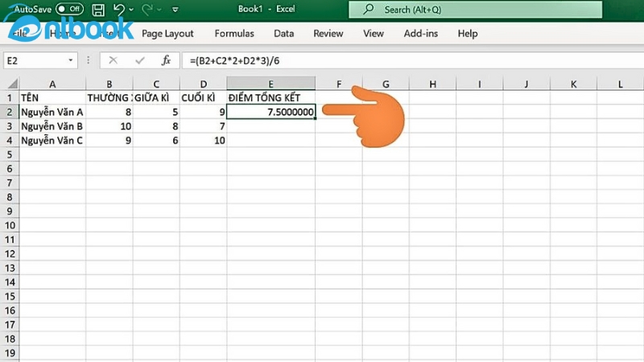Select column B header

coord(109,84)
